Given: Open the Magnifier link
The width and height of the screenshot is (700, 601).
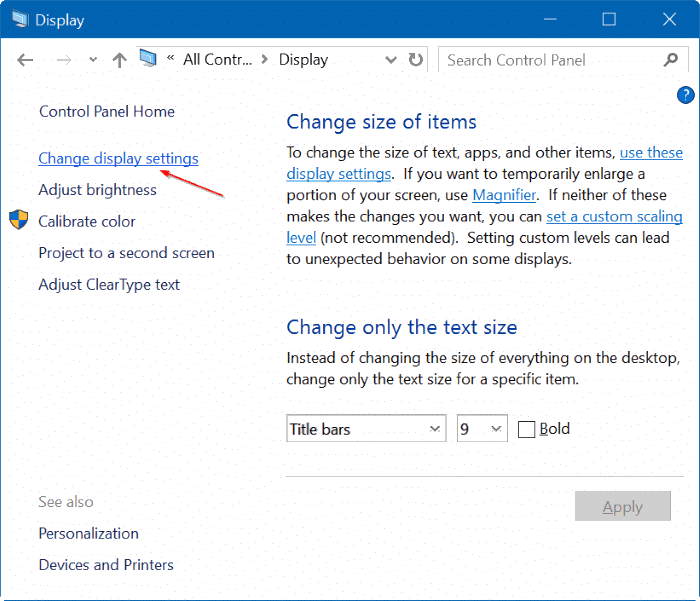Looking at the screenshot, I should [504, 195].
